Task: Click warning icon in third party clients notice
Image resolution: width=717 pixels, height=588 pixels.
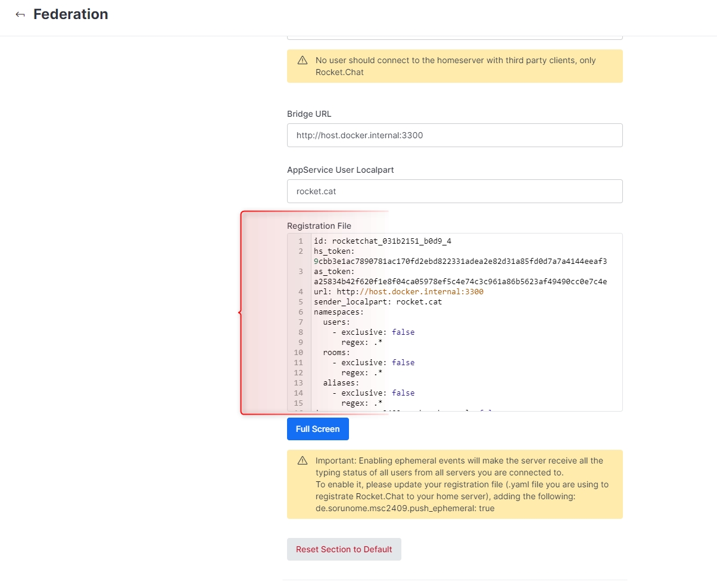Action: 303,60
